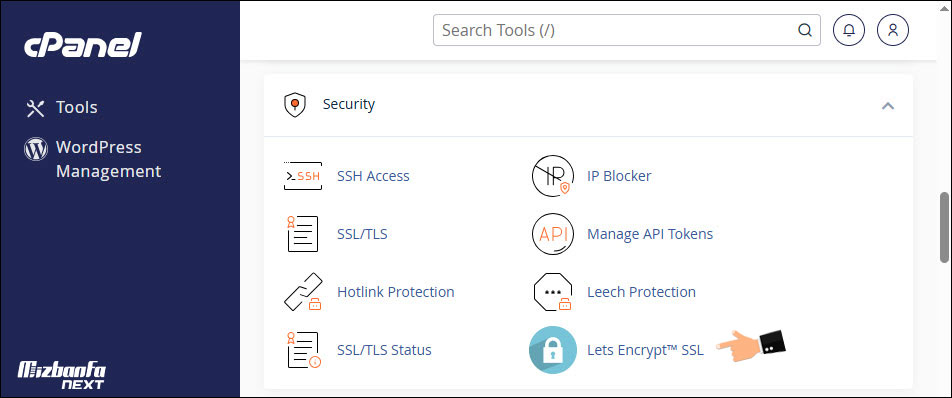Open the IP Blocker link
This screenshot has height=398, width=952.
click(x=619, y=176)
